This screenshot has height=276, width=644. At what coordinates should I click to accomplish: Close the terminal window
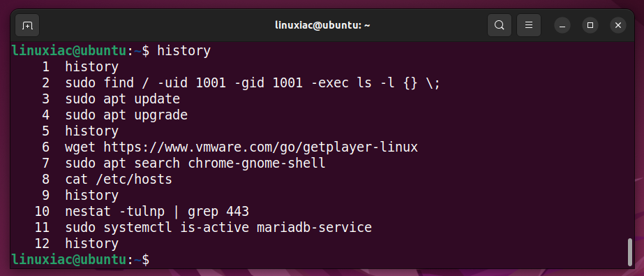[x=618, y=25]
